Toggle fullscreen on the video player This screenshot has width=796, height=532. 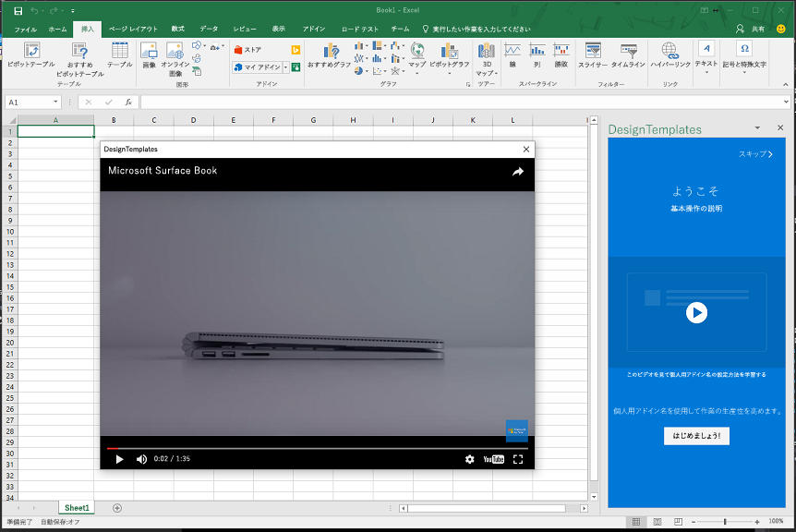[518, 459]
